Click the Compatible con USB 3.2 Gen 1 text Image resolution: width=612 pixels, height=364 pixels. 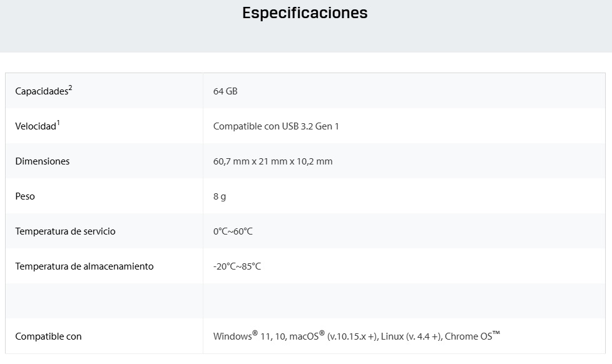tap(276, 126)
